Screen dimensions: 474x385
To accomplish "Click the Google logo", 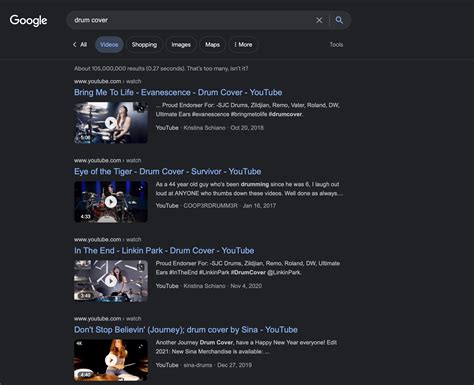I will pyautogui.click(x=28, y=20).
